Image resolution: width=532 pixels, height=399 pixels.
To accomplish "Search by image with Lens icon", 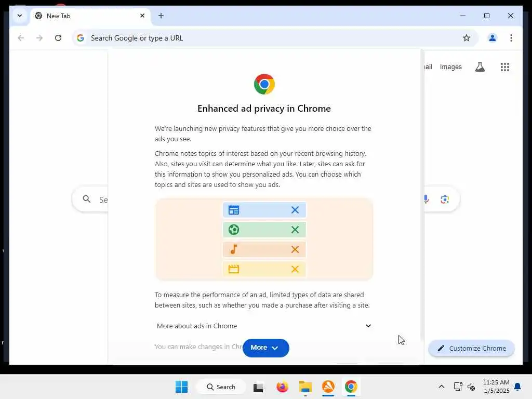I will pos(445,199).
